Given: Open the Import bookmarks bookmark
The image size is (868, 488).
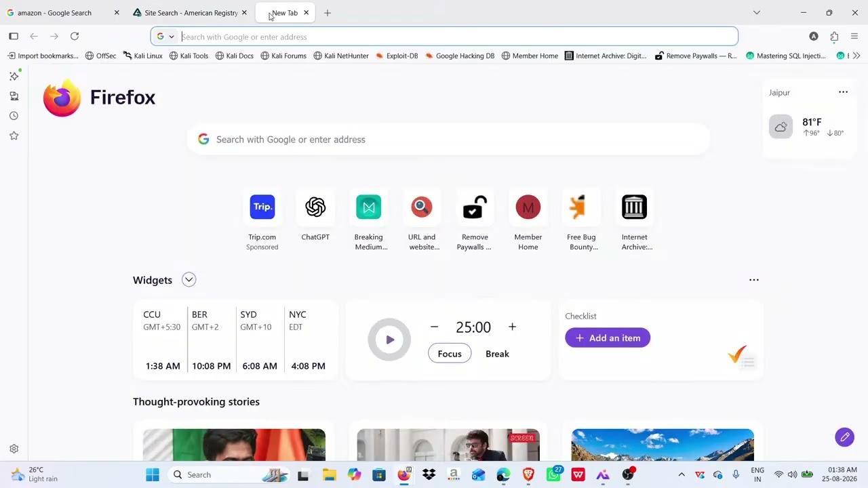Looking at the screenshot, I should (x=43, y=56).
